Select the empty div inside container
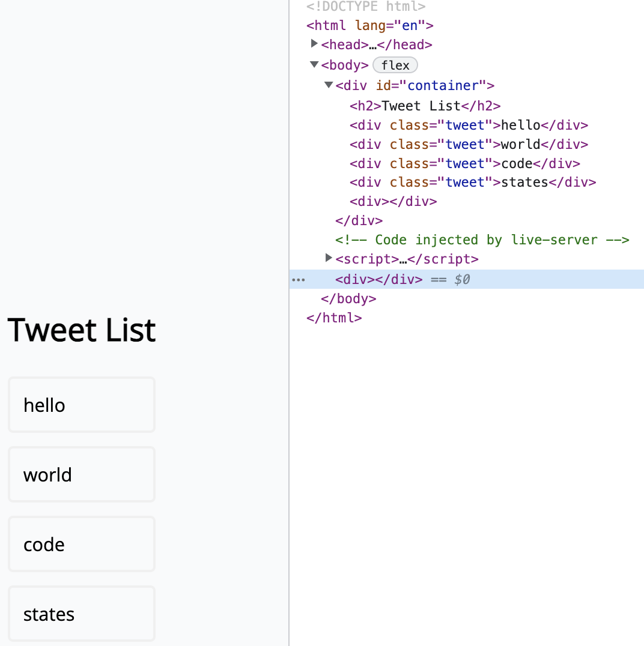This screenshot has height=646, width=644. click(x=393, y=202)
